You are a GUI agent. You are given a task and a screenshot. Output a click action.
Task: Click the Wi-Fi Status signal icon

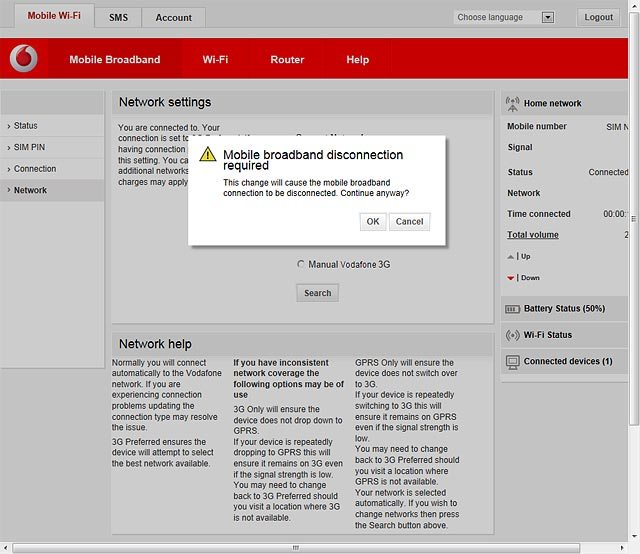[512, 335]
